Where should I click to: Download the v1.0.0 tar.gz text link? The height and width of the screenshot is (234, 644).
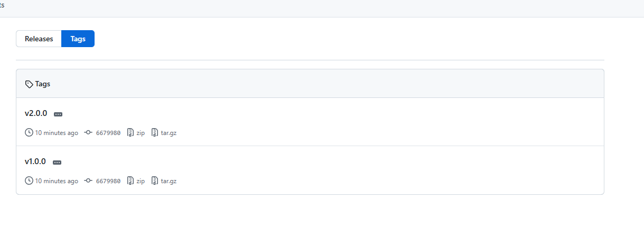[x=169, y=181]
